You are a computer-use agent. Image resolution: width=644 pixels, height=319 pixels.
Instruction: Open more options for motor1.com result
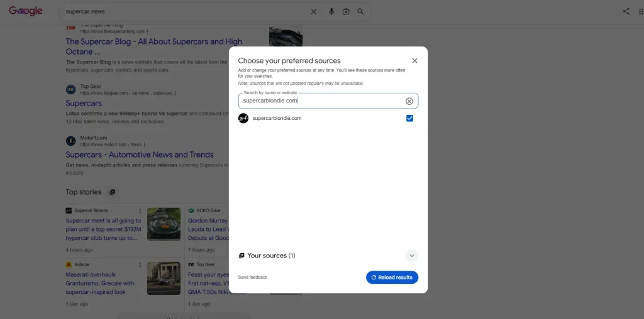pyautogui.click(x=145, y=144)
